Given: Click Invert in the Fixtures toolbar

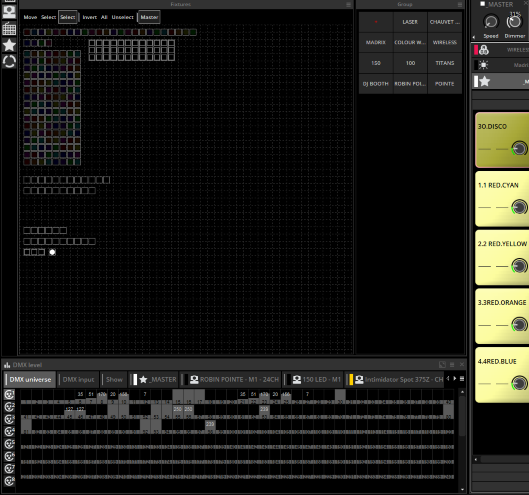Looking at the screenshot, I should 89,17.
